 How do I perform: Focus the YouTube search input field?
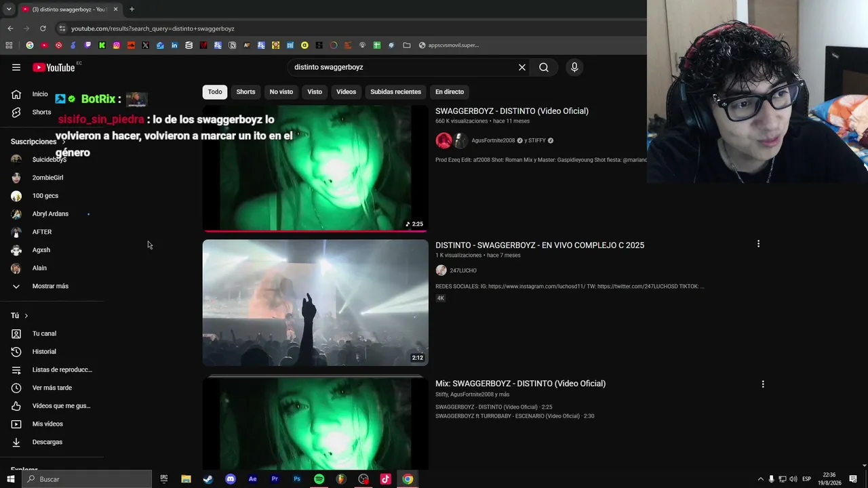coord(403,67)
